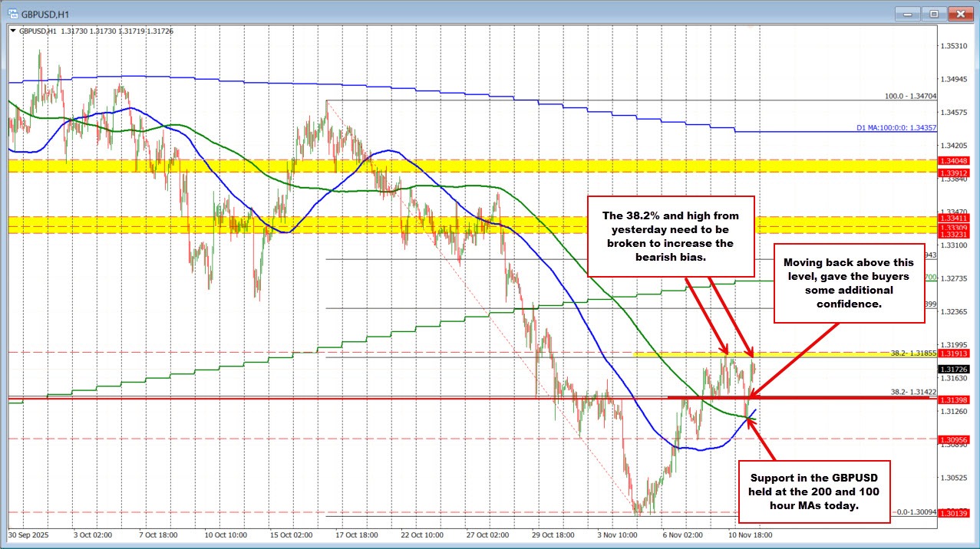Click the red 1.31398 price marker
The height and width of the screenshot is (549, 980).
(x=953, y=399)
